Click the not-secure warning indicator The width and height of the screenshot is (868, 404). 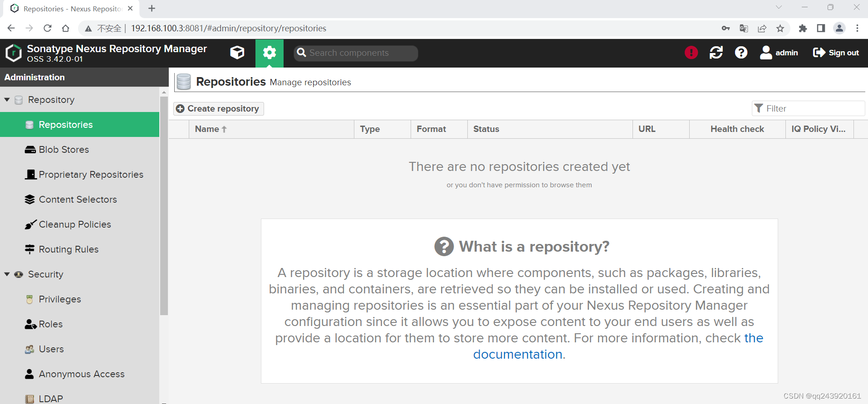click(103, 28)
